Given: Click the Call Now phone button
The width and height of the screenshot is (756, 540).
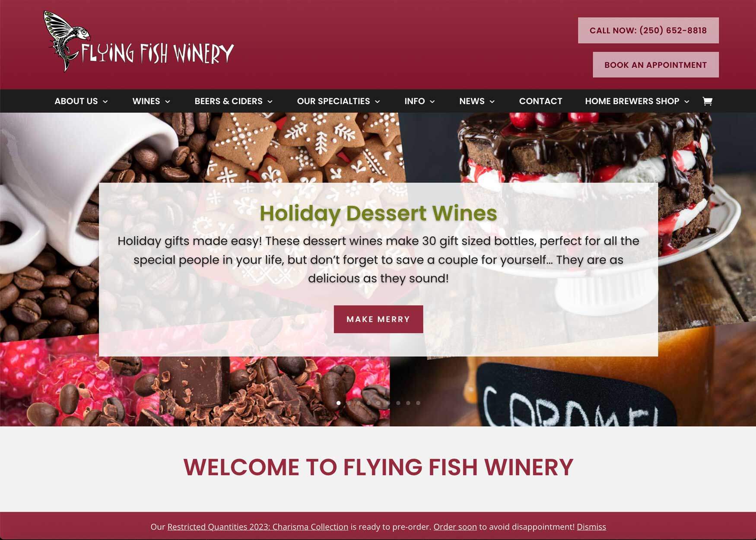Looking at the screenshot, I should click(x=648, y=30).
